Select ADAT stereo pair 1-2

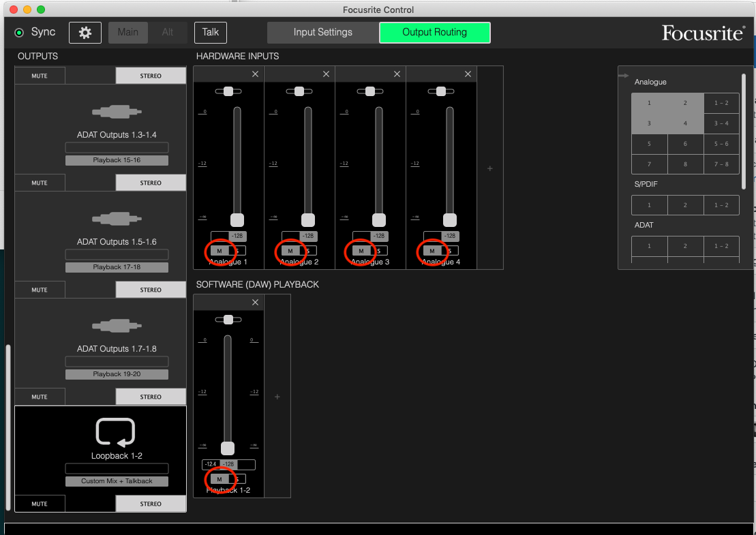pyautogui.click(x=721, y=246)
